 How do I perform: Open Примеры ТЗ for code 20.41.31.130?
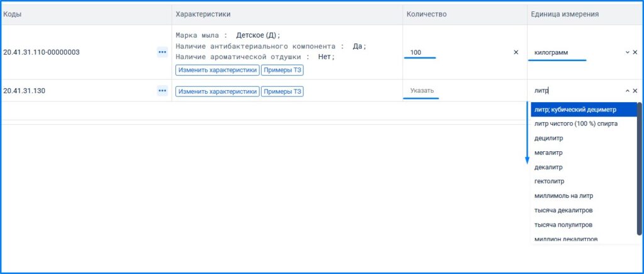282,91
